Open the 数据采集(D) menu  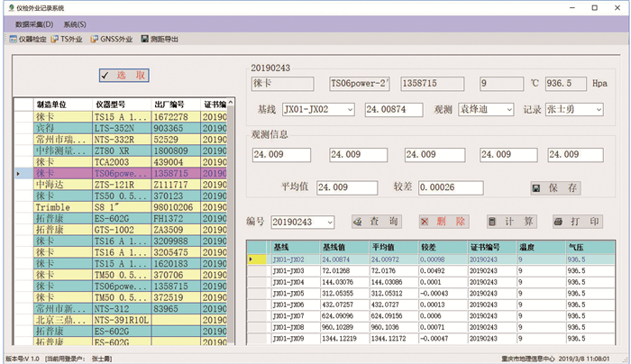click(34, 24)
